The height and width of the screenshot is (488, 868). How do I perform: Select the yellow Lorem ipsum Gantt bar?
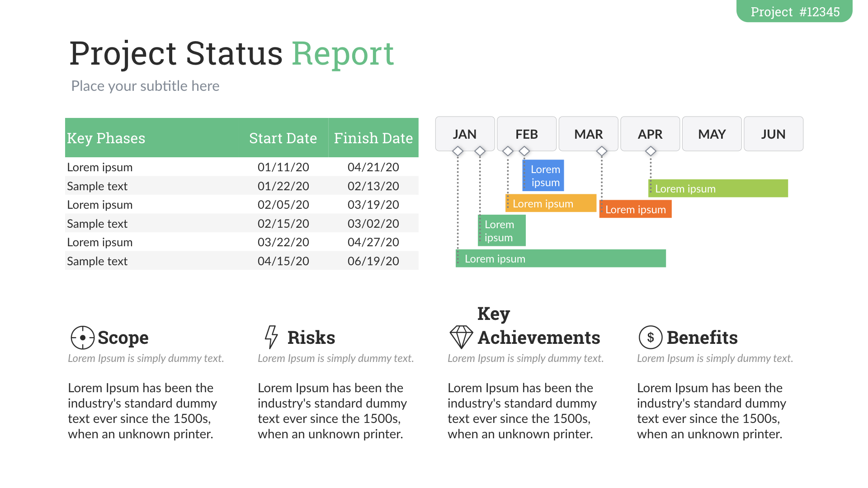pos(551,203)
